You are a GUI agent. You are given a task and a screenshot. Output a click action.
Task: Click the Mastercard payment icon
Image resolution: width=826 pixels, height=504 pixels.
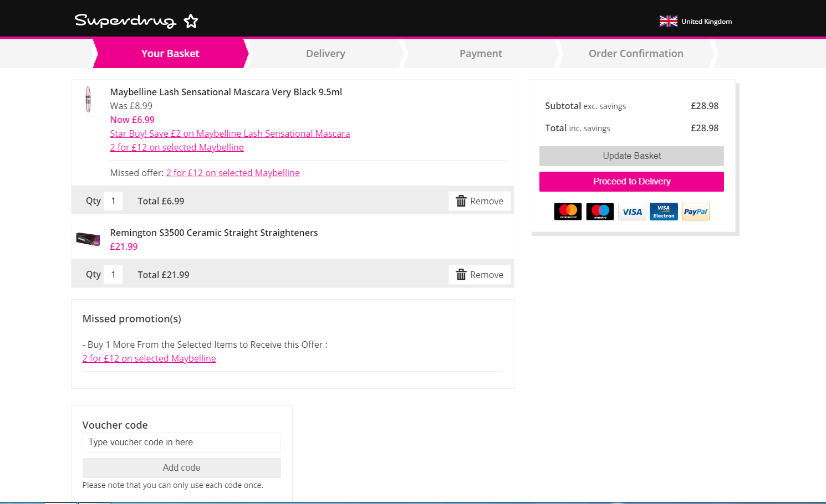tap(568, 212)
